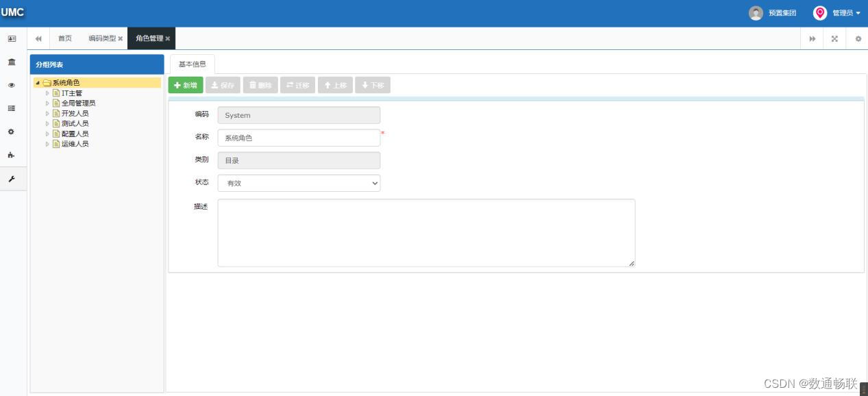
Task: Select IT主管 in the tree
Action: [x=72, y=93]
